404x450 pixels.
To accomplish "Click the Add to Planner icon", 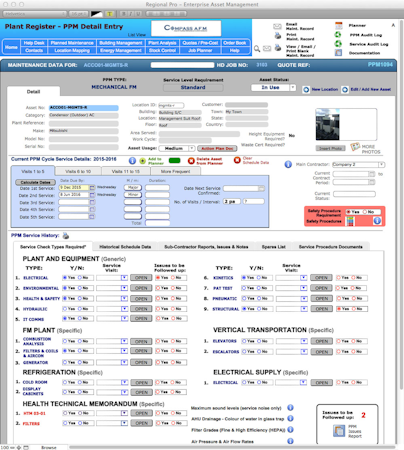I will click(x=143, y=161).
